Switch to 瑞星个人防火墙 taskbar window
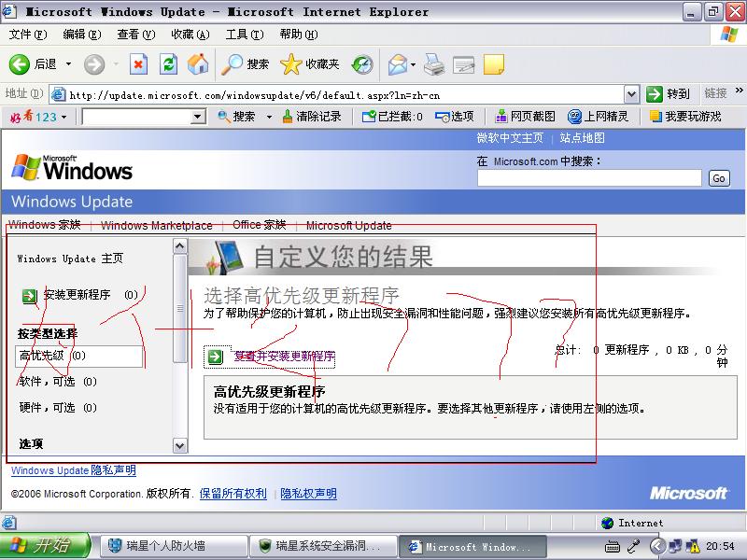 tap(173, 546)
